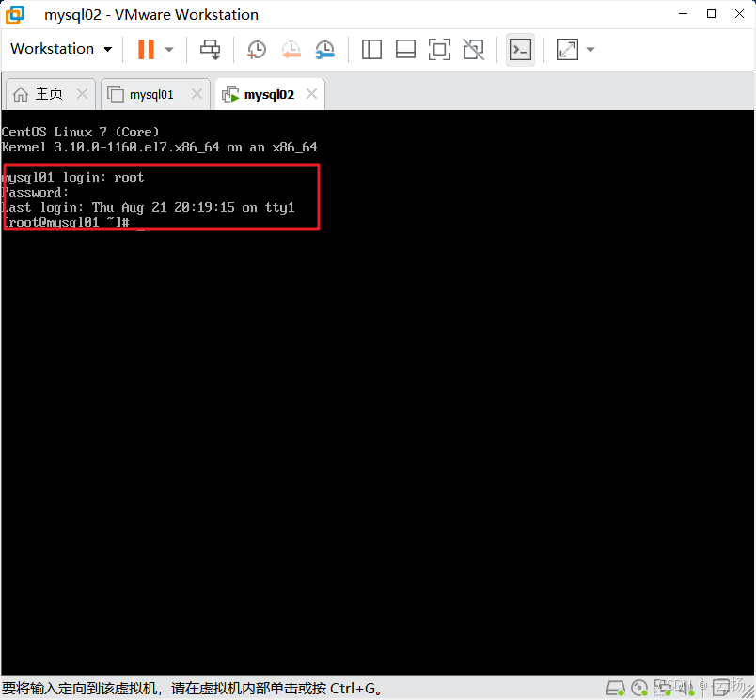Open the Workstation menu
The width and height of the screenshot is (756, 700).
61,49
